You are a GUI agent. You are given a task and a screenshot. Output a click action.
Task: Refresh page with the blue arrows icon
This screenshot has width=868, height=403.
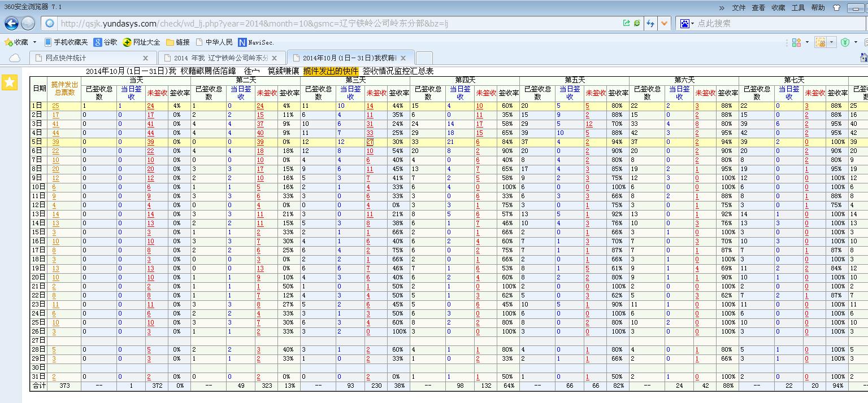pyautogui.click(x=650, y=23)
